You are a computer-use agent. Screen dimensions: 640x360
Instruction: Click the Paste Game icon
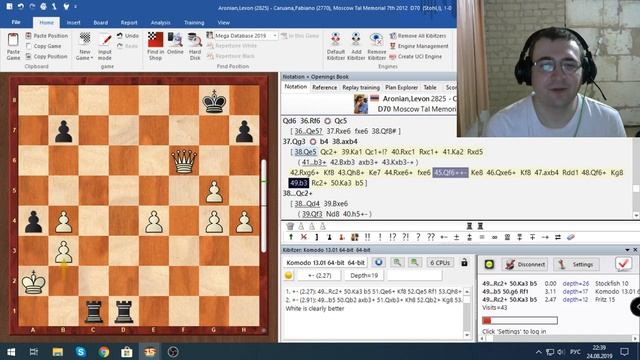(13, 40)
